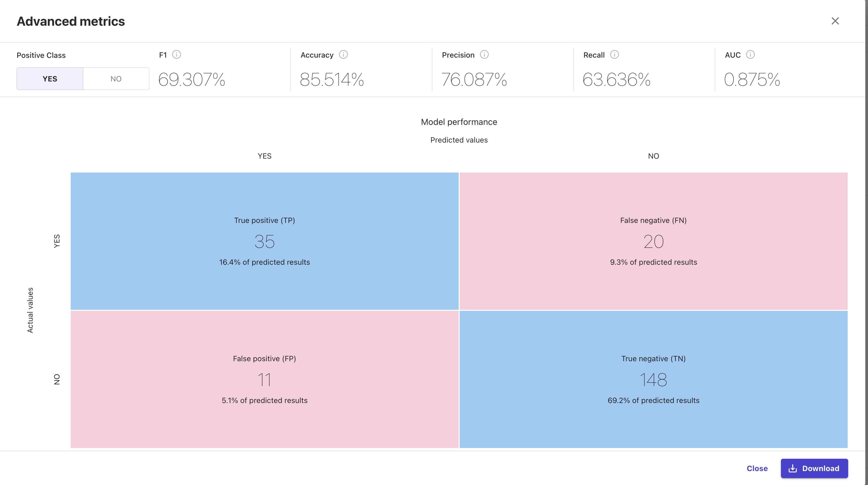The width and height of the screenshot is (868, 485).
Task: Click the Model performance chart title
Action: 459,122
